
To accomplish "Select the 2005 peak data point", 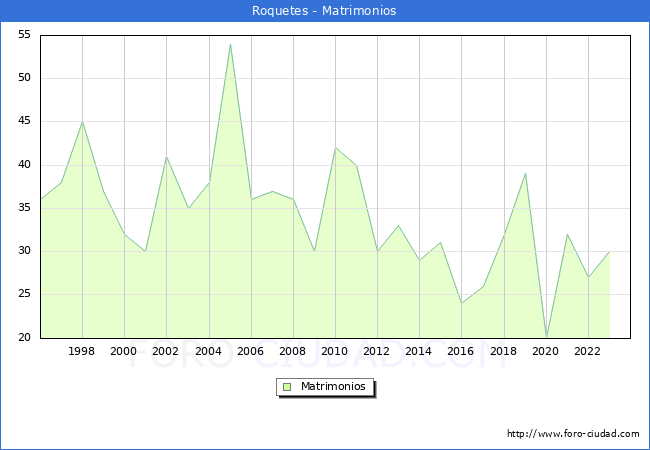I will (x=230, y=44).
